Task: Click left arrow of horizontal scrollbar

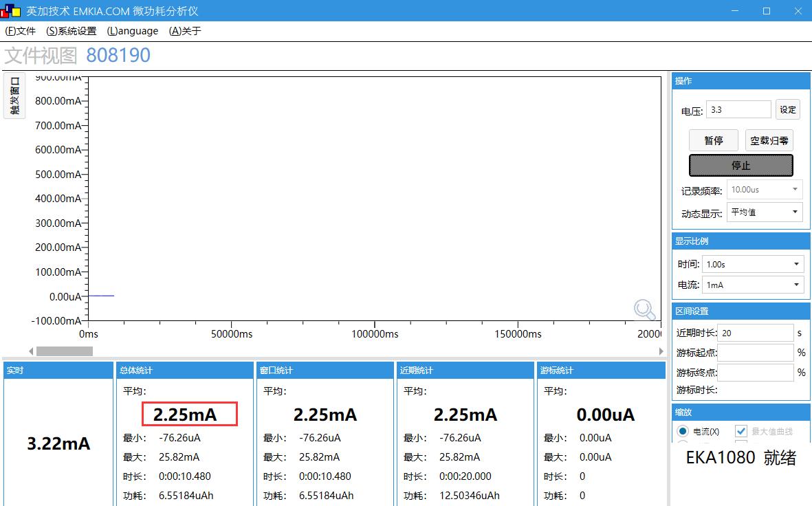Action: point(31,351)
